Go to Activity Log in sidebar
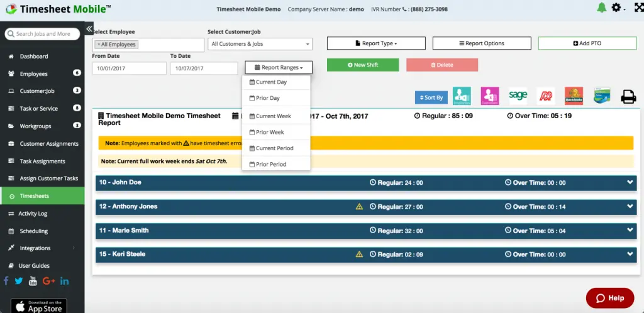 [x=33, y=214]
